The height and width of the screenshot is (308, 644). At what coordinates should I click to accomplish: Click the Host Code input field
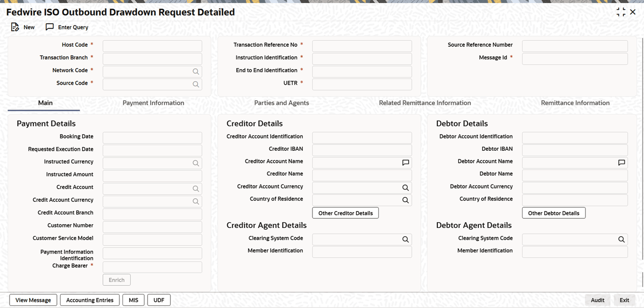152,46
